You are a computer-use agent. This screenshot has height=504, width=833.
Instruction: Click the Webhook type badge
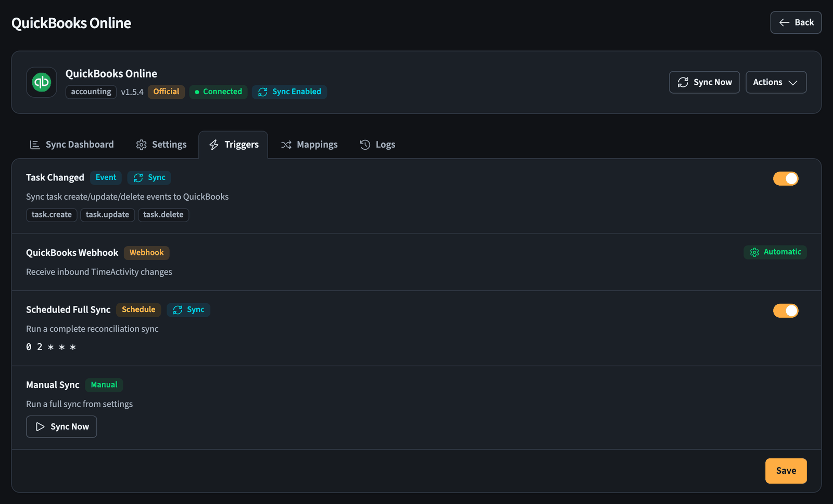pyautogui.click(x=146, y=253)
